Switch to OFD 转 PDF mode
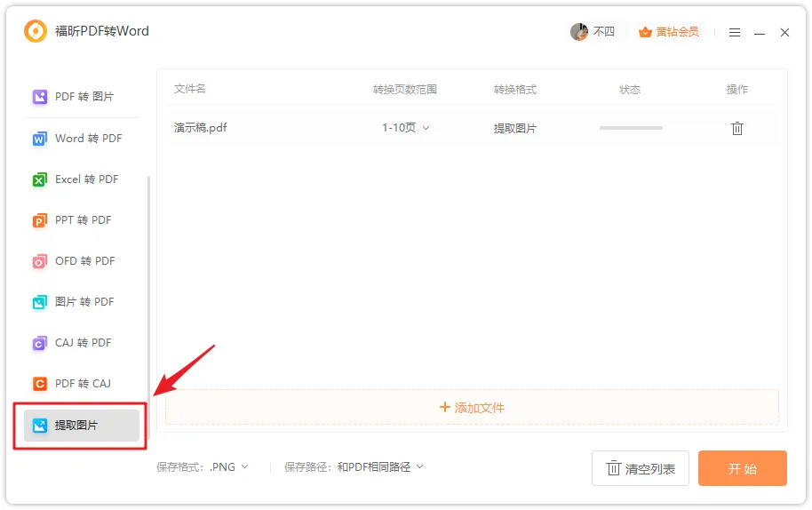Viewport: 812px width, 510px height. [x=85, y=261]
